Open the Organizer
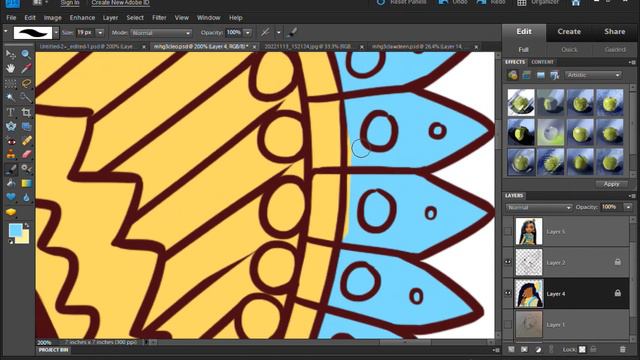 [538, 2]
